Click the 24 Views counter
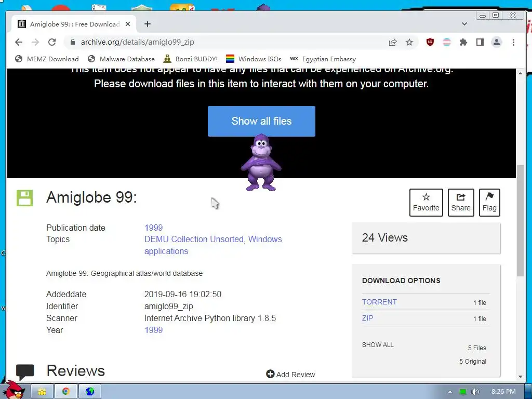The image size is (532, 399). (385, 237)
